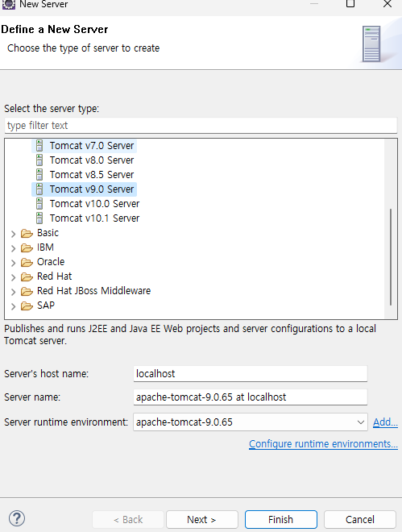Click the IBM folder icon
This screenshot has width=402, height=532.
[x=27, y=248]
